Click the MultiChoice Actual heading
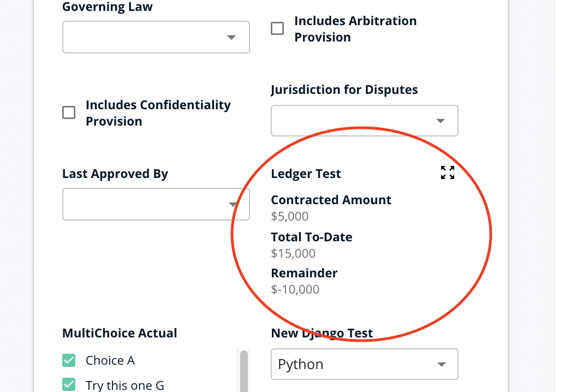571x392 pixels. tap(120, 333)
